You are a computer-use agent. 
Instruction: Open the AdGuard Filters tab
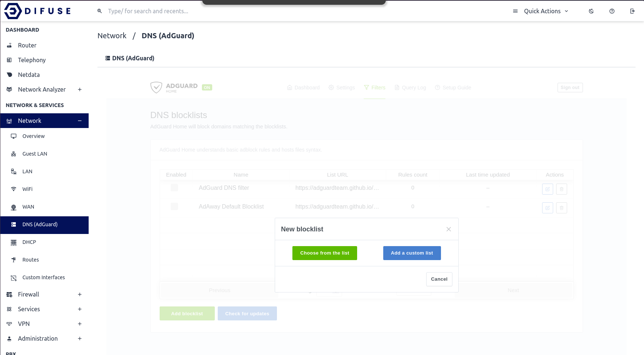(x=374, y=88)
